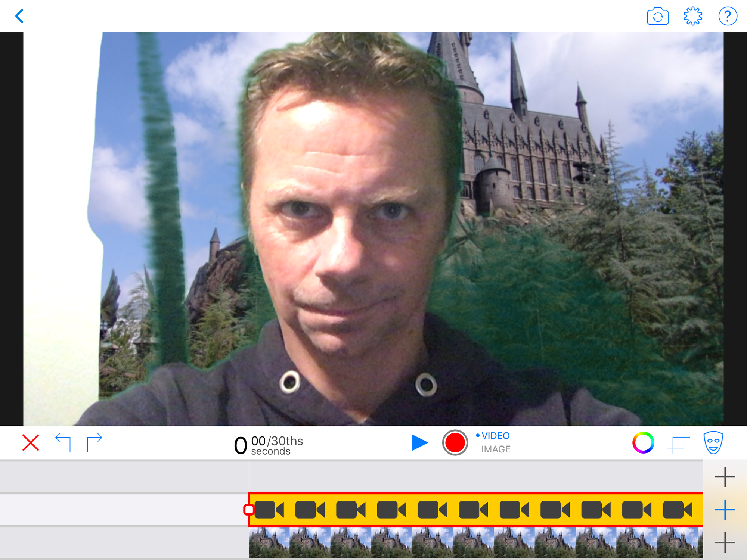This screenshot has height=560, width=747.
Task: Switch camera with the flip camera icon
Action: click(x=658, y=16)
